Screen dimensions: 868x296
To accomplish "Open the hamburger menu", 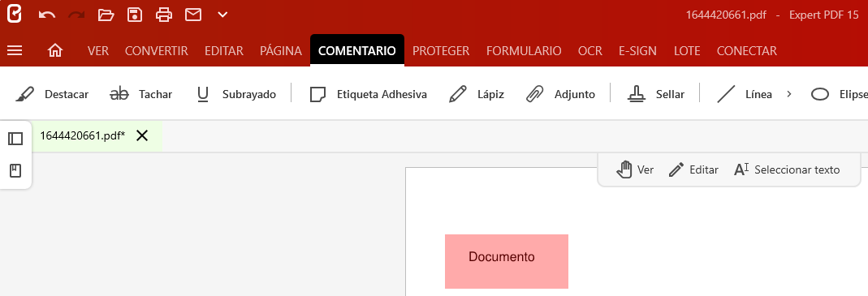I will point(15,51).
